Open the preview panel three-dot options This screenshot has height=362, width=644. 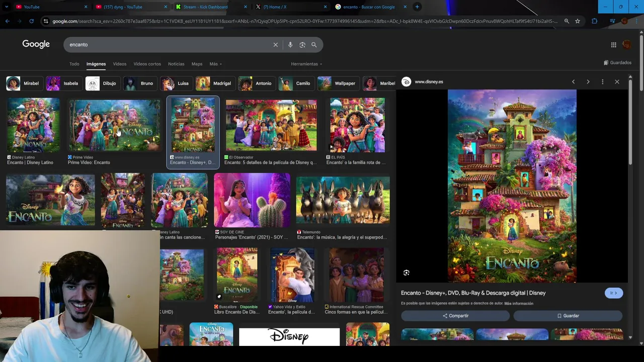[603, 81]
